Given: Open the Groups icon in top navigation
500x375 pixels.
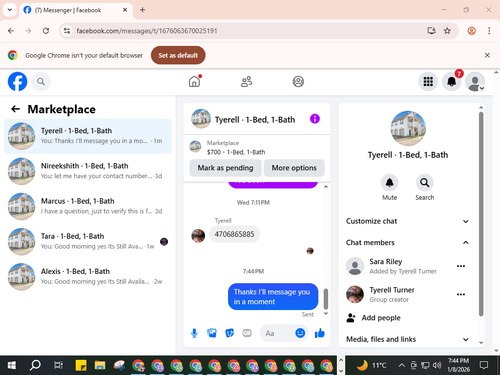Looking at the screenshot, I should tap(298, 81).
